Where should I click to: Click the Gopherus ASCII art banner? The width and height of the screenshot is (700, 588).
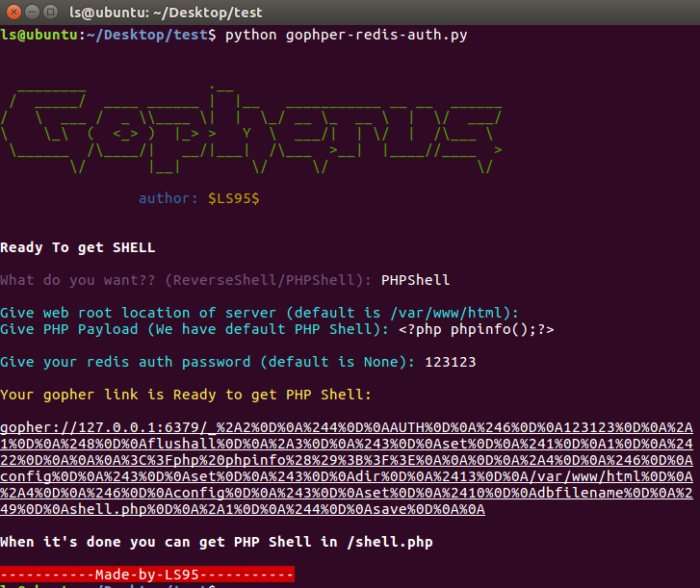tap(251, 129)
